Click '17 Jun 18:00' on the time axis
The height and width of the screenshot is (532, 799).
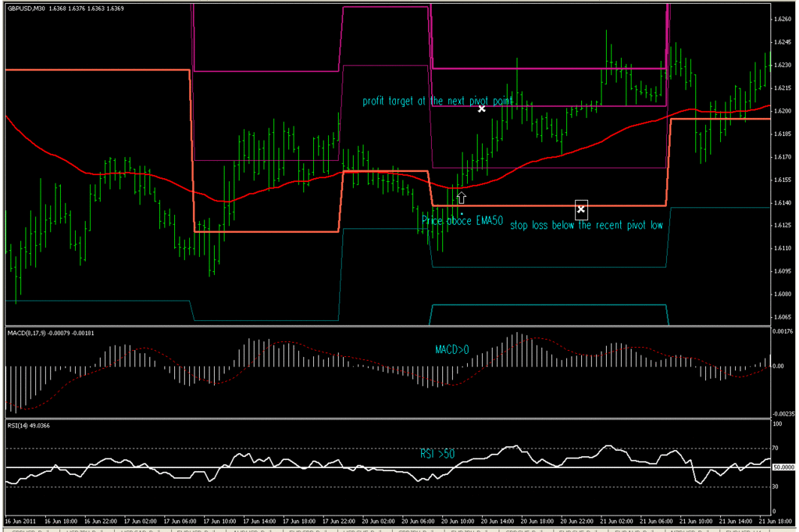pos(300,521)
